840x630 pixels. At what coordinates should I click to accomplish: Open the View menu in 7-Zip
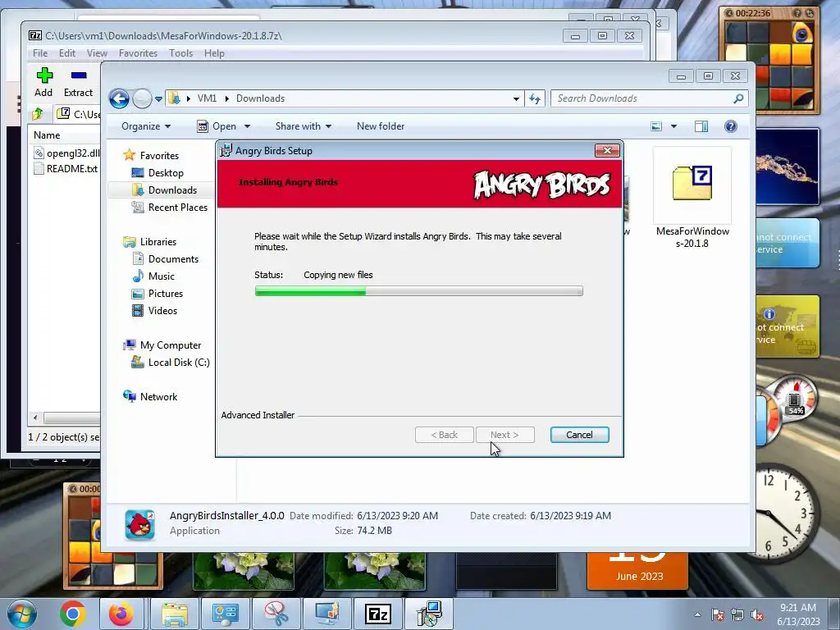tap(97, 53)
